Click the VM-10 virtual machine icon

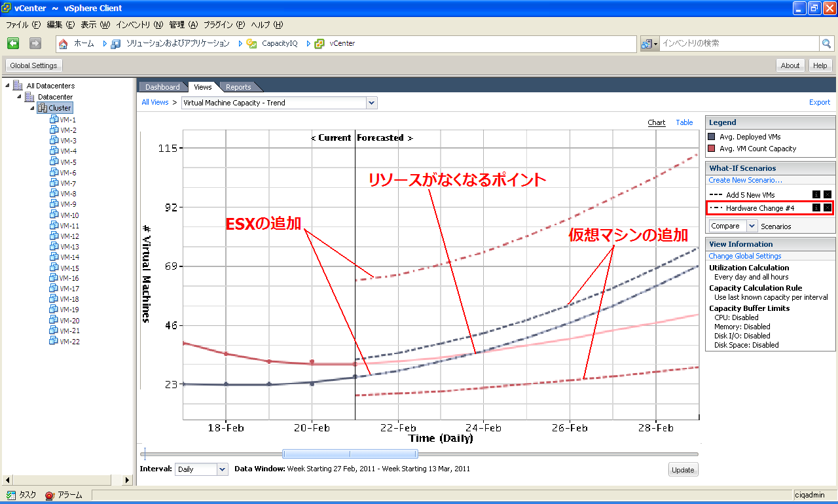pos(54,215)
